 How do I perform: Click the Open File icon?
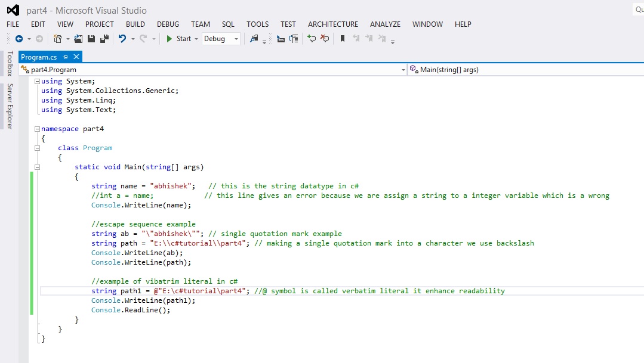(77, 39)
